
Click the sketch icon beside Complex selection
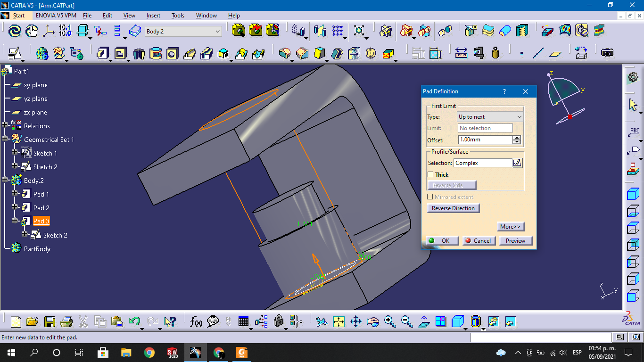pyautogui.click(x=517, y=163)
